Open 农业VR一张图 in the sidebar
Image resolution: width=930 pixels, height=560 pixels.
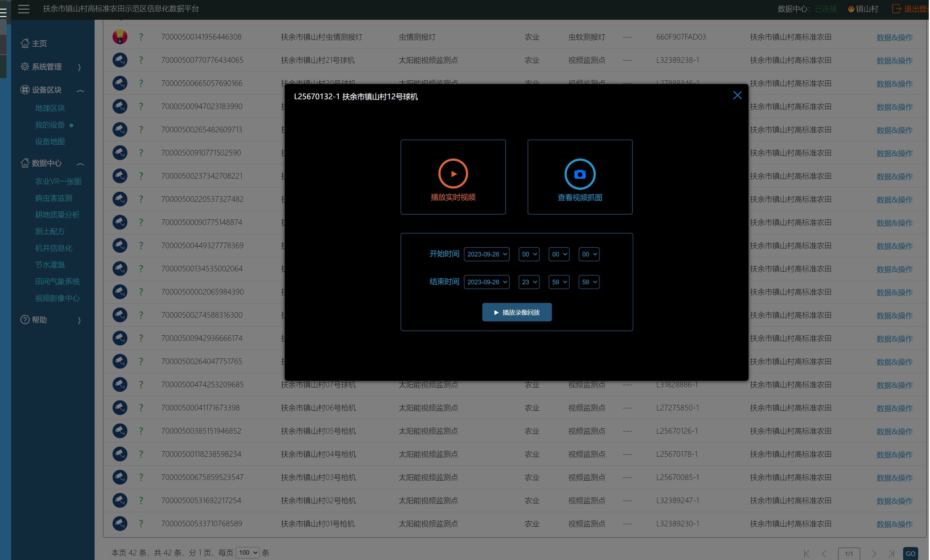pos(58,181)
